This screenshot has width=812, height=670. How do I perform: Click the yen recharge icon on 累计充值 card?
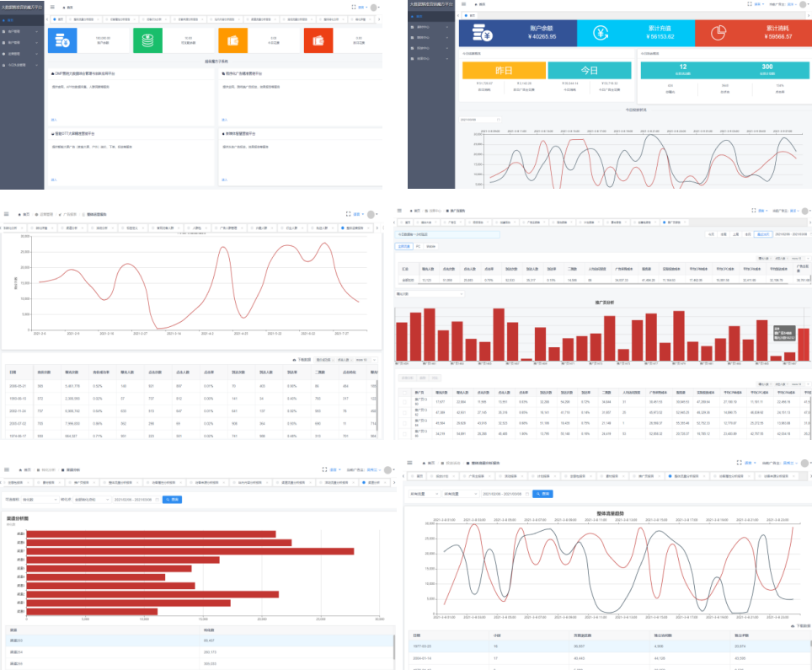point(601,33)
